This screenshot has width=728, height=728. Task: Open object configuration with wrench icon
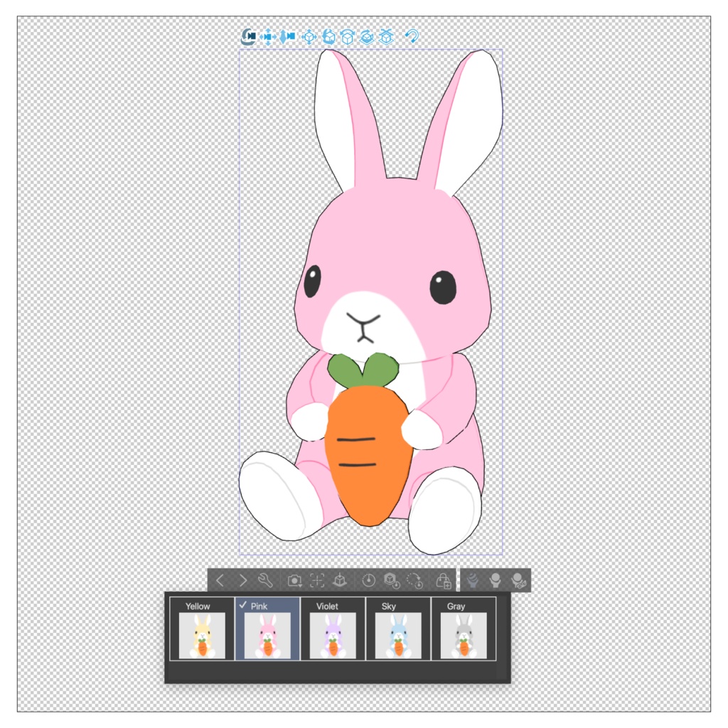pos(267,581)
